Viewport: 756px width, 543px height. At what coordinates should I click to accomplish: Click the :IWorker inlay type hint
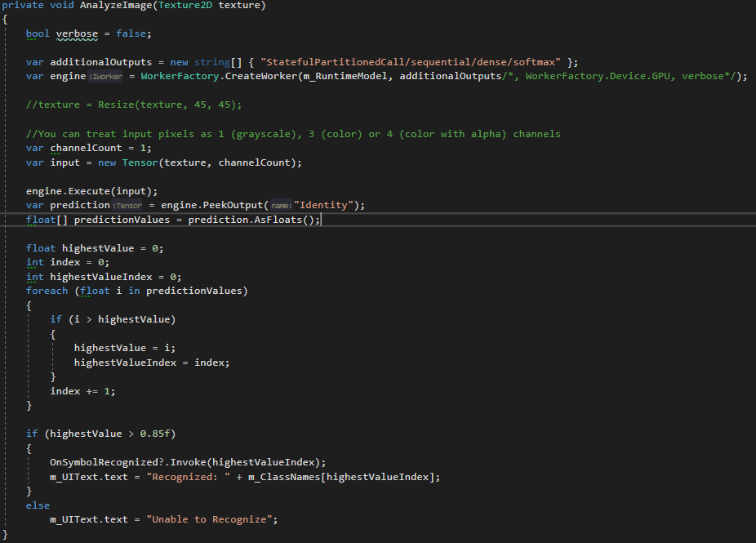coord(105,77)
